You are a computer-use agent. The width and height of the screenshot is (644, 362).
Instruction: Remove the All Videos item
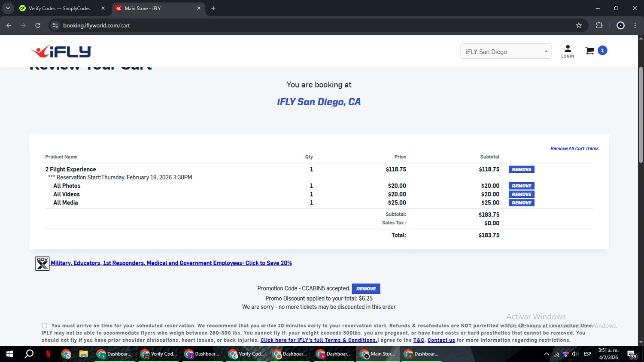[x=522, y=194]
